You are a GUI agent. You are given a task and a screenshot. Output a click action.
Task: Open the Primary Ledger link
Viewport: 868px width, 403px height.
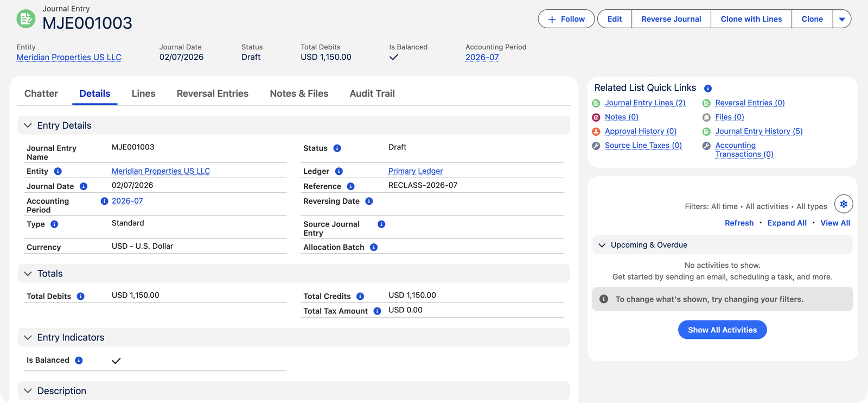[416, 171]
